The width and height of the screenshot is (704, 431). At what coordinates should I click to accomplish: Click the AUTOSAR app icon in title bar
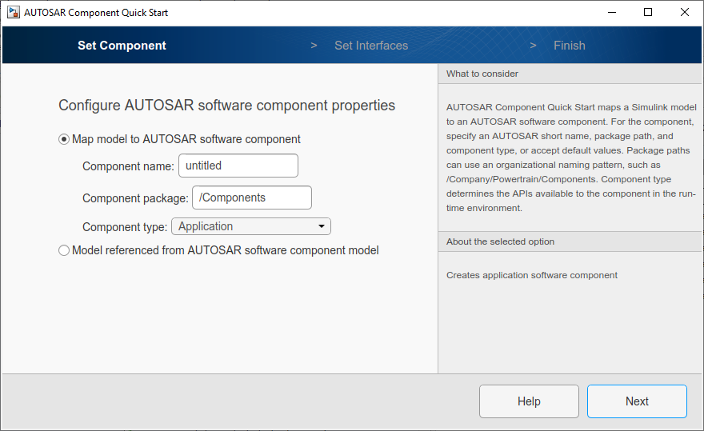(13, 12)
